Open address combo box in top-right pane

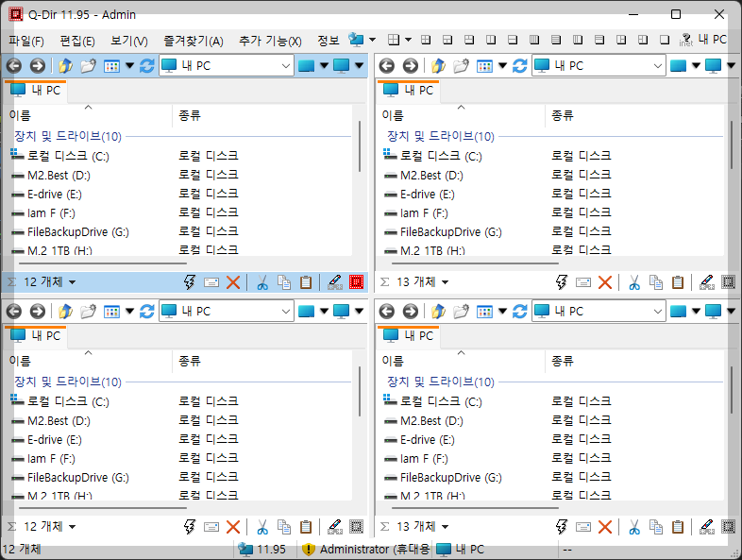tap(599, 65)
